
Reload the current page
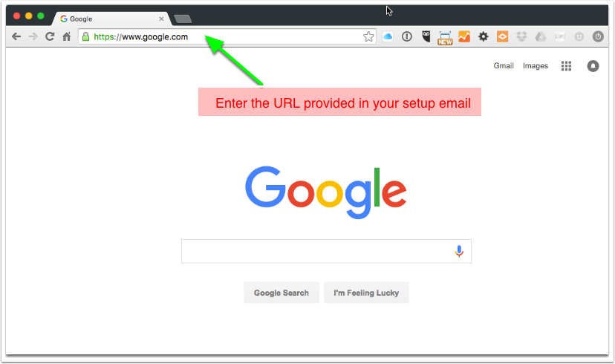(x=50, y=36)
